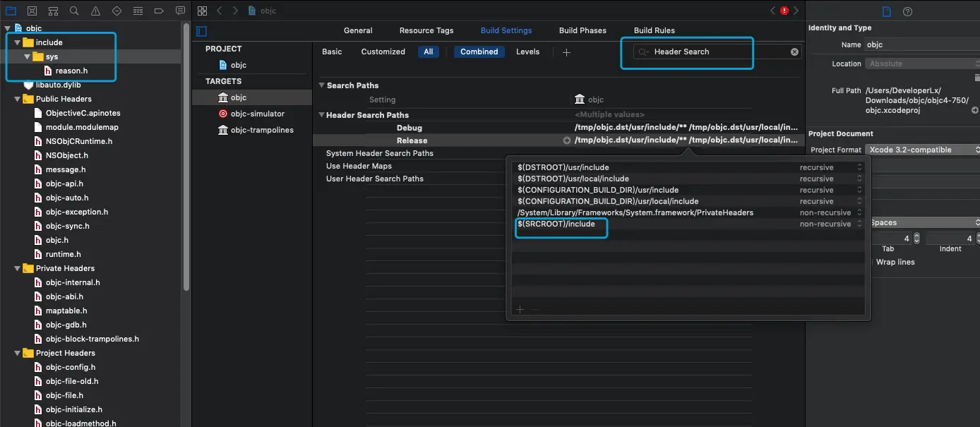Image resolution: width=980 pixels, height=427 pixels.
Task: Switch to Combined view
Action: click(x=479, y=52)
